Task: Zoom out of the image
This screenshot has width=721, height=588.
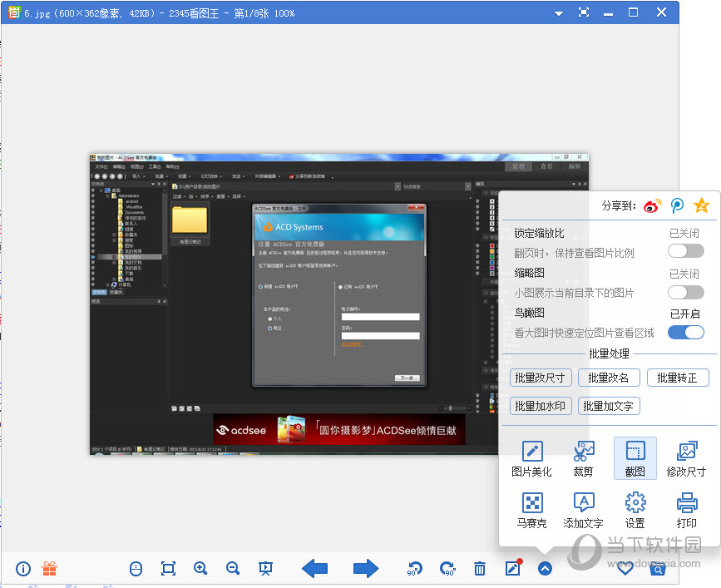Action: point(233,569)
